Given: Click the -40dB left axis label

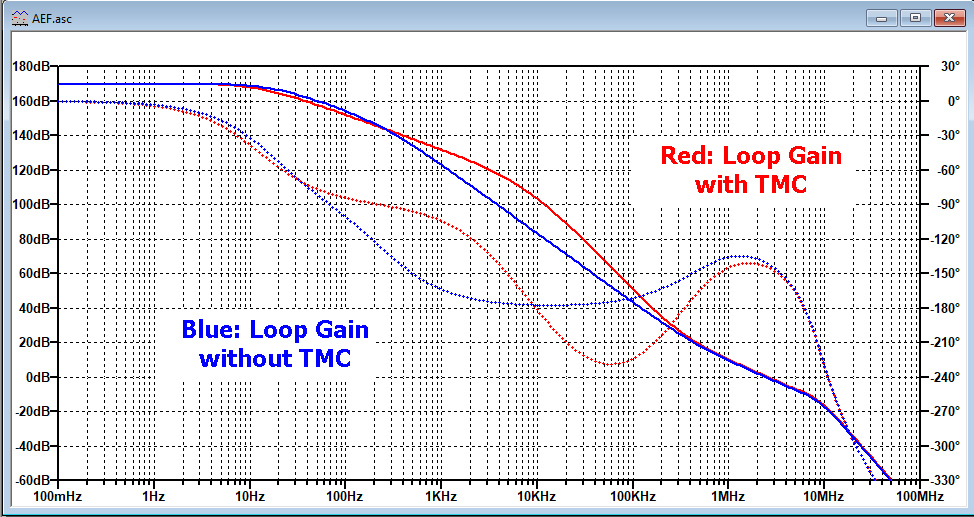Looking at the screenshot, I should click(31, 446).
